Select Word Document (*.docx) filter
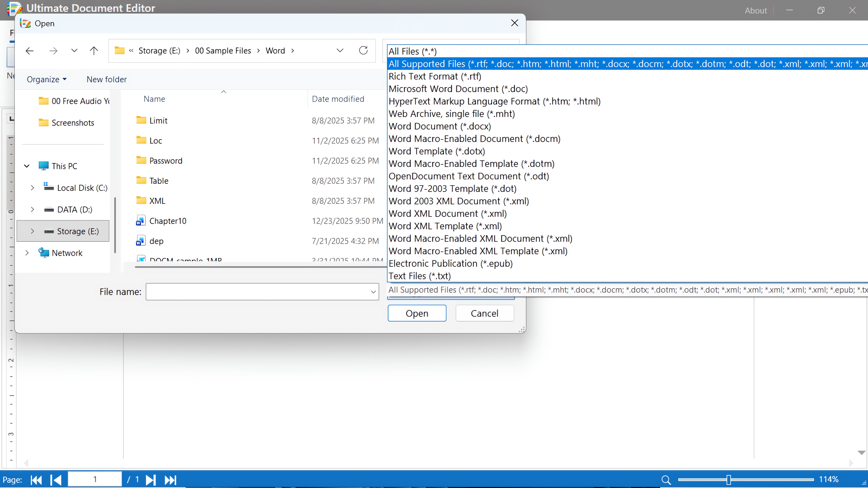Image resolution: width=868 pixels, height=488 pixels. point(439,126)
